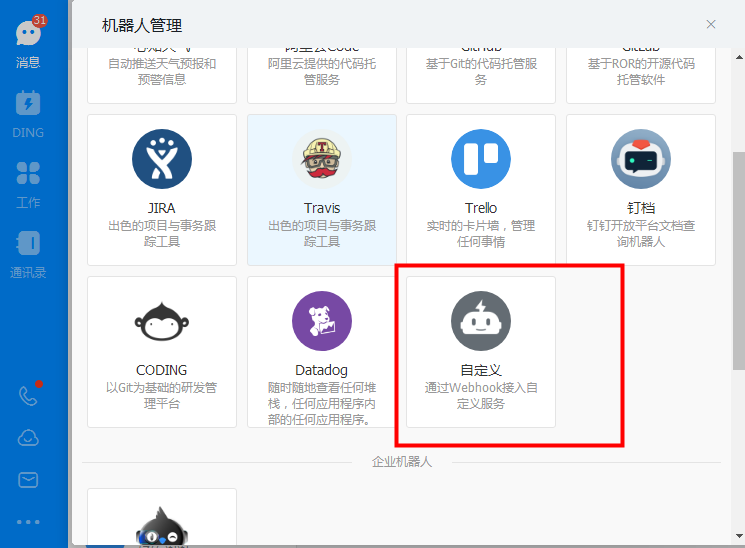Click the 阿里云提供的代码托管服务 card
The image size is (745, 548).
[322, 75]
